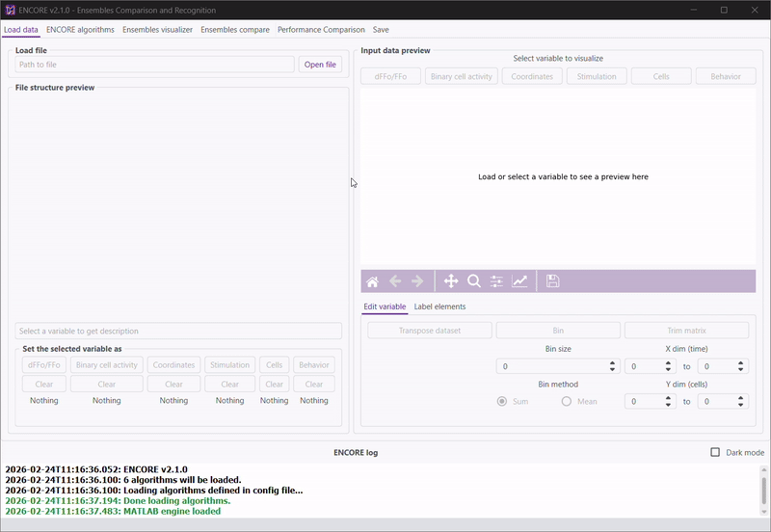Click the ENCORE app icon in title bar
The width and height of the screenshot is (771, 532).
[10, 10]
